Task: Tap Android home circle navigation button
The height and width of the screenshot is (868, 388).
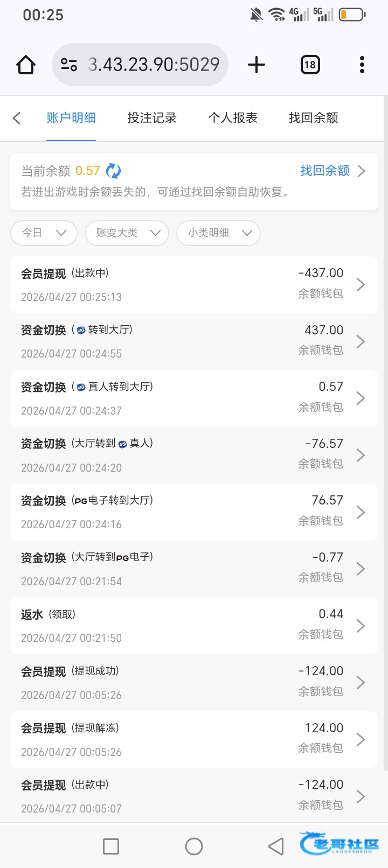Action: click(x=194, y=846)
